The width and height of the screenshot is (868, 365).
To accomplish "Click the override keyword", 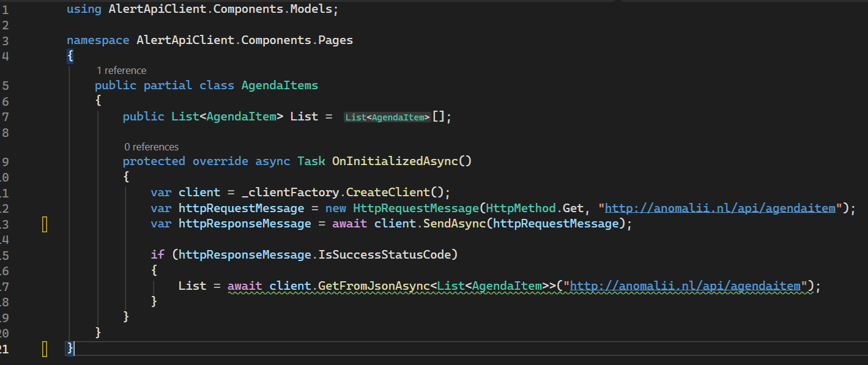I will pos(220,161).
